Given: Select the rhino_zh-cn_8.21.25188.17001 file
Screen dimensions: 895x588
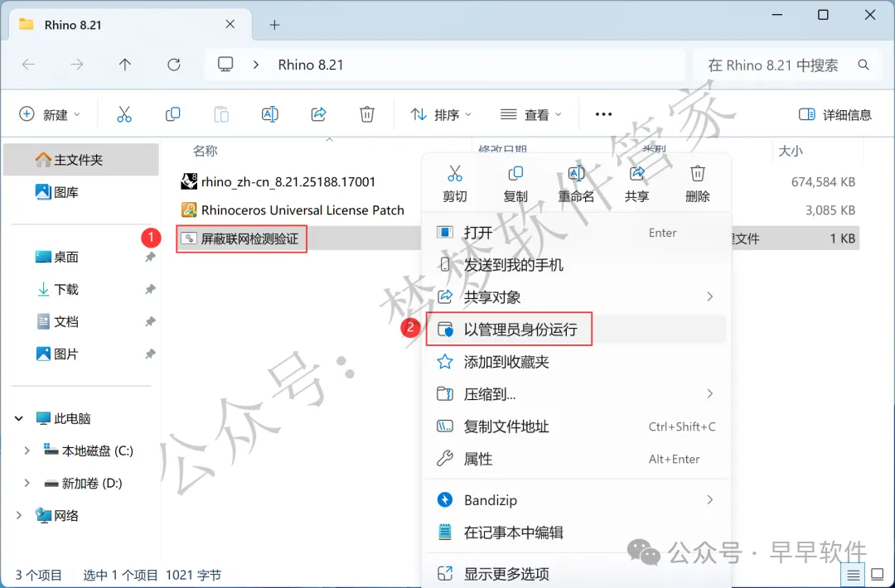Looking at the screenshot, I should click(x=278, y=182).
